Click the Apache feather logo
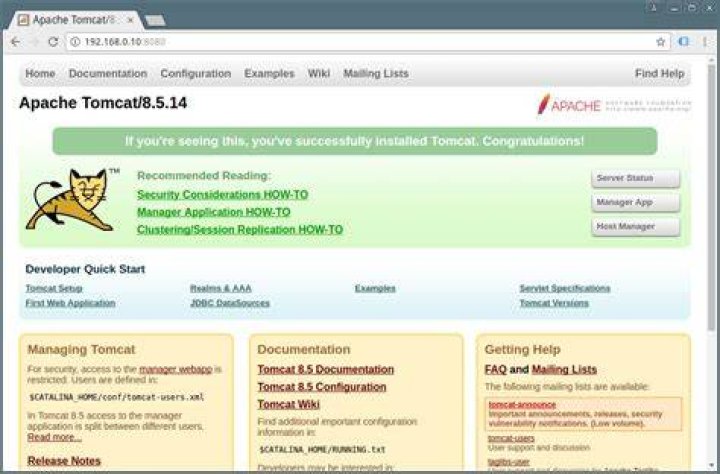The image size is (720, 474). (544, 104)
